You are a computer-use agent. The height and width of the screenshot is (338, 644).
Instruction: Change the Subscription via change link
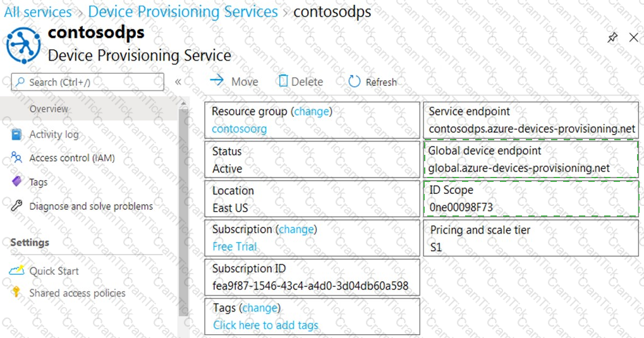coord(296,229)
